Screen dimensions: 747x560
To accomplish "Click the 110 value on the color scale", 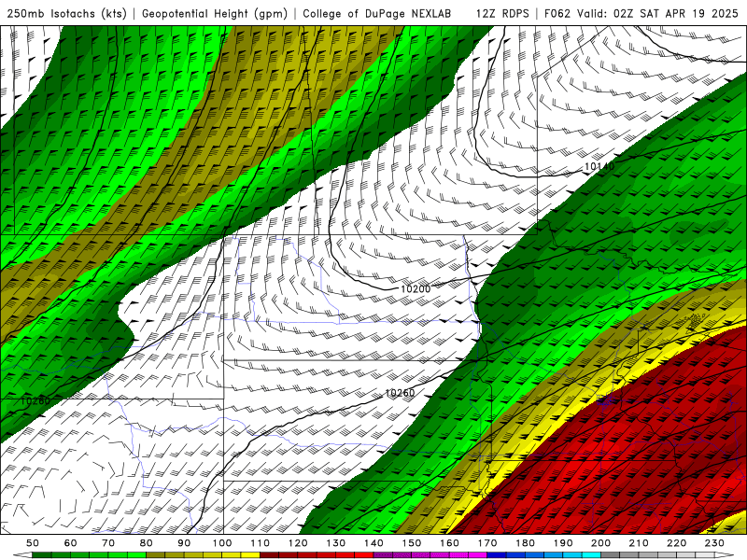I will (261, 543).
